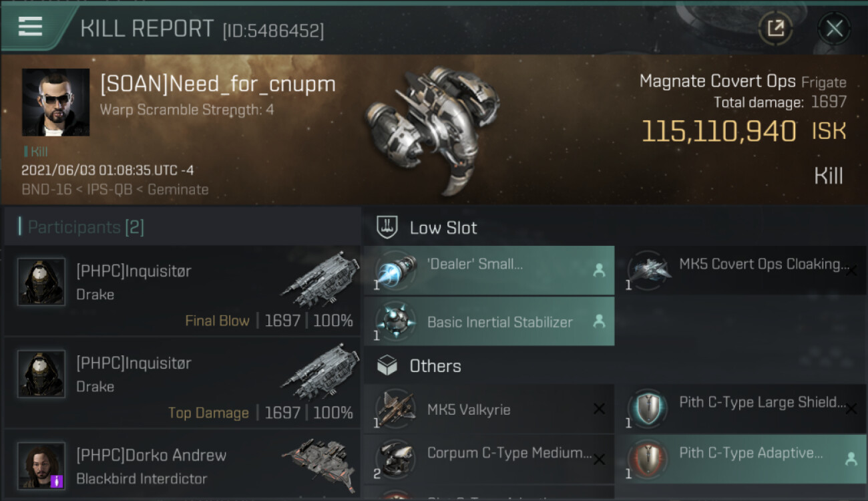Click the Blackbird Interdictor ship image
The width and height of the screenshot is (868, 501).
click(320, 460)
